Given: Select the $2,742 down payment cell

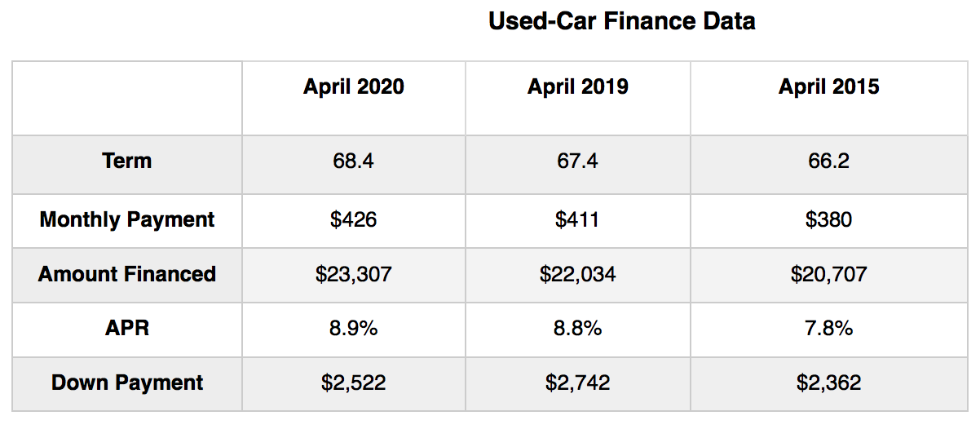Looking at the screenshot, I should click(x=578, y=383).
